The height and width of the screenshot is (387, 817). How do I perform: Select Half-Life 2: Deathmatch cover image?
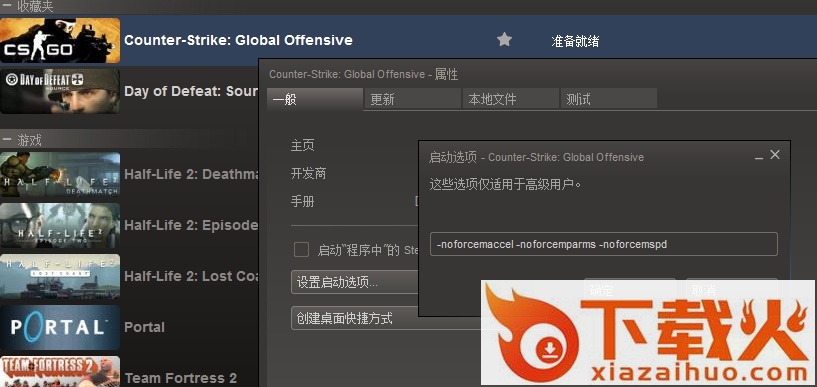click(x=60, y=174)
